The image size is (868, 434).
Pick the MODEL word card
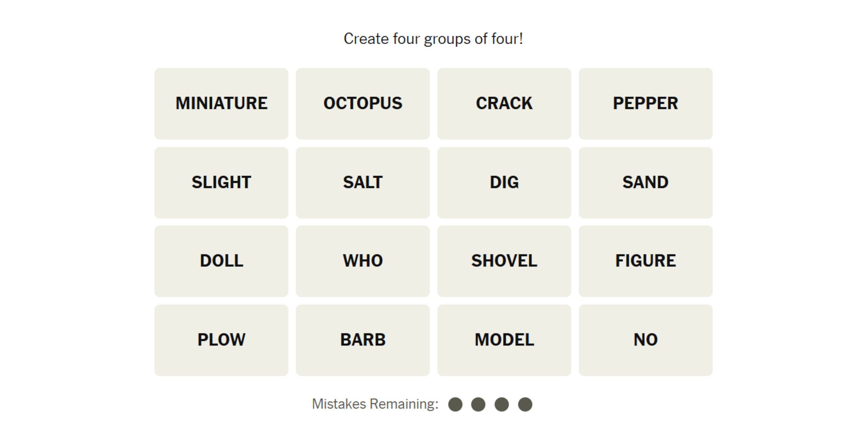(x=504, y=340)
